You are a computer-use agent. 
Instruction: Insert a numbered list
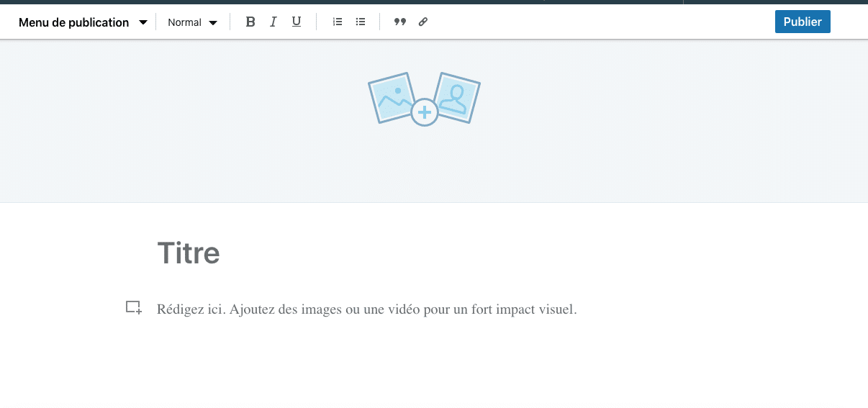[x=338, y=22]
